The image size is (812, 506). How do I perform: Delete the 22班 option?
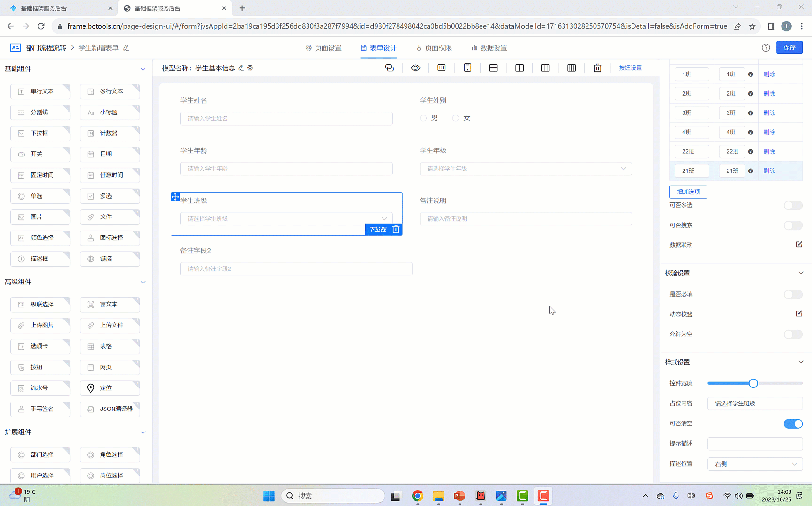769,152
